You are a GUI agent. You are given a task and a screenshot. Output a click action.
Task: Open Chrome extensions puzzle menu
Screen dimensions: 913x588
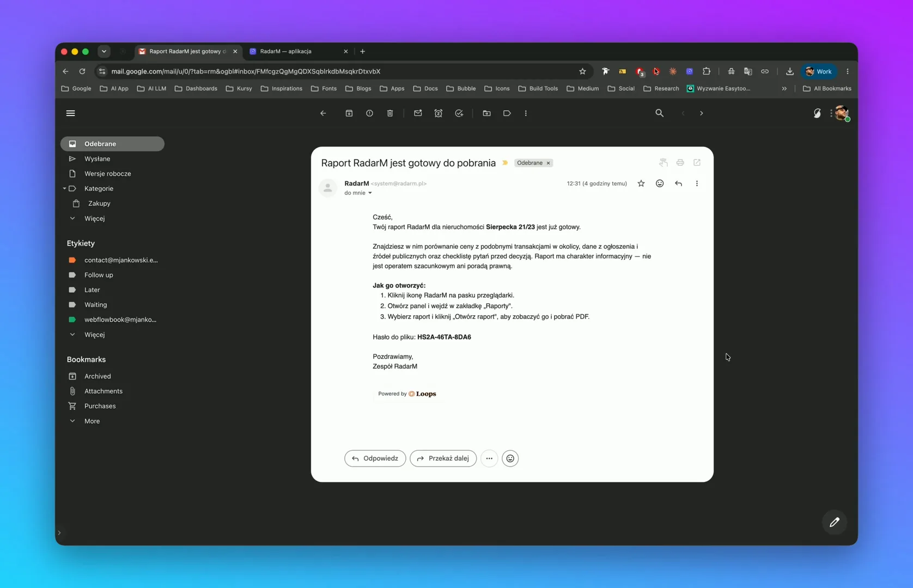coord(707,71)
